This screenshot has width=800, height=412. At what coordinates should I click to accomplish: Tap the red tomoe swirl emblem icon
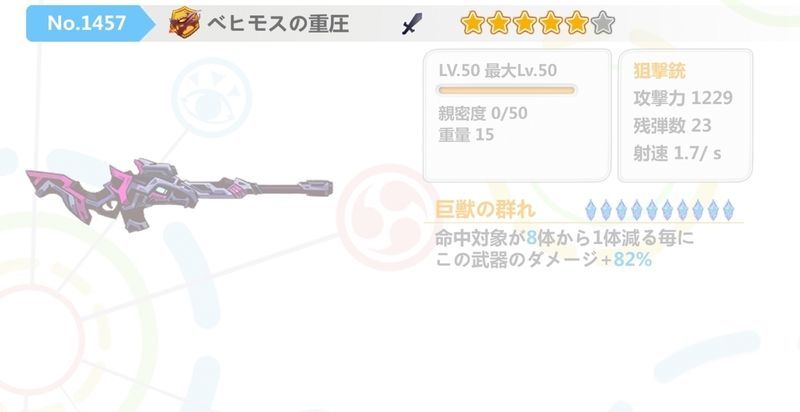tap(390, 217)
